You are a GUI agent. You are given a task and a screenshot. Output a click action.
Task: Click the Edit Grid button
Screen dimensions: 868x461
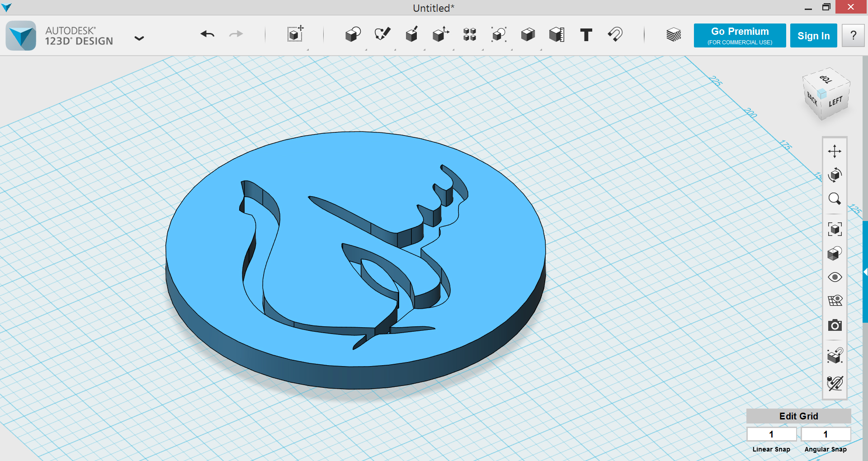798,416
